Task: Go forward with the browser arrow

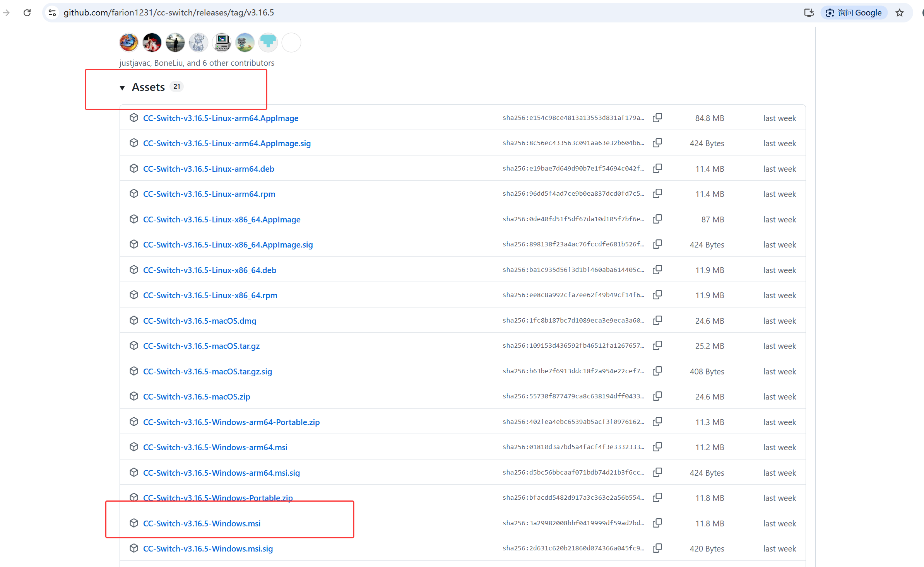Action: tap(6, 13)
